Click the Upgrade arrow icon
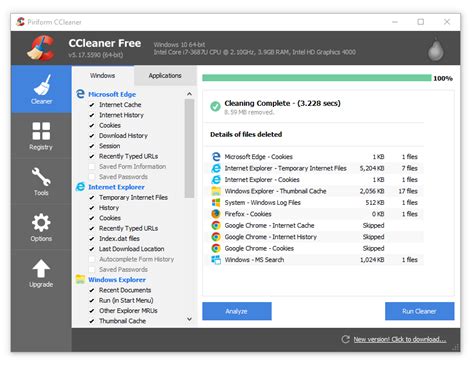The image size is (474, 369). (41, 269)
